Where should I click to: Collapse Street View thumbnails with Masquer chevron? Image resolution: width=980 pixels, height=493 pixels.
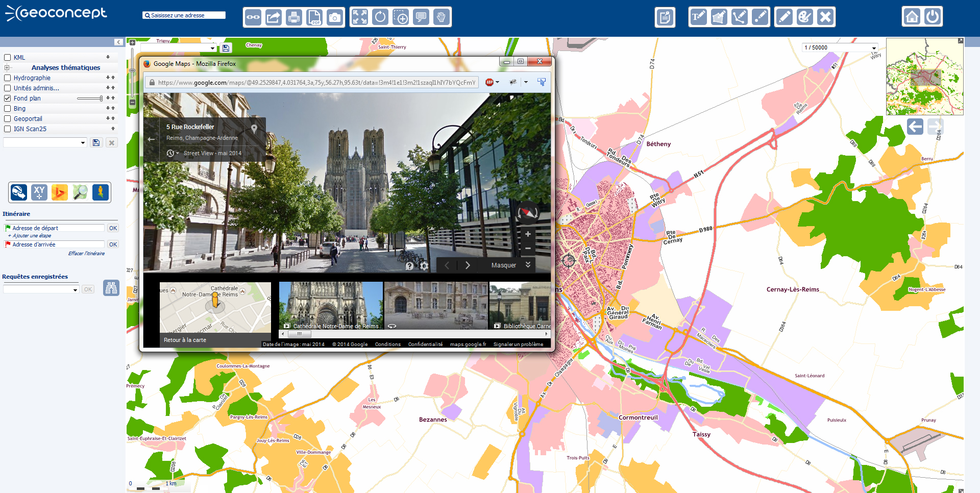[528, 265]
